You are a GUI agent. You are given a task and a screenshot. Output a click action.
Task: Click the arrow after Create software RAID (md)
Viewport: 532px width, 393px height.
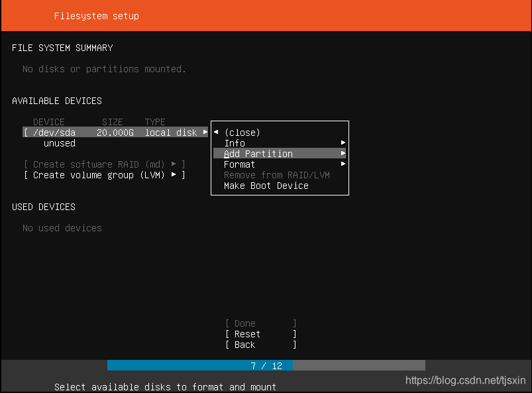click(174, 164)
